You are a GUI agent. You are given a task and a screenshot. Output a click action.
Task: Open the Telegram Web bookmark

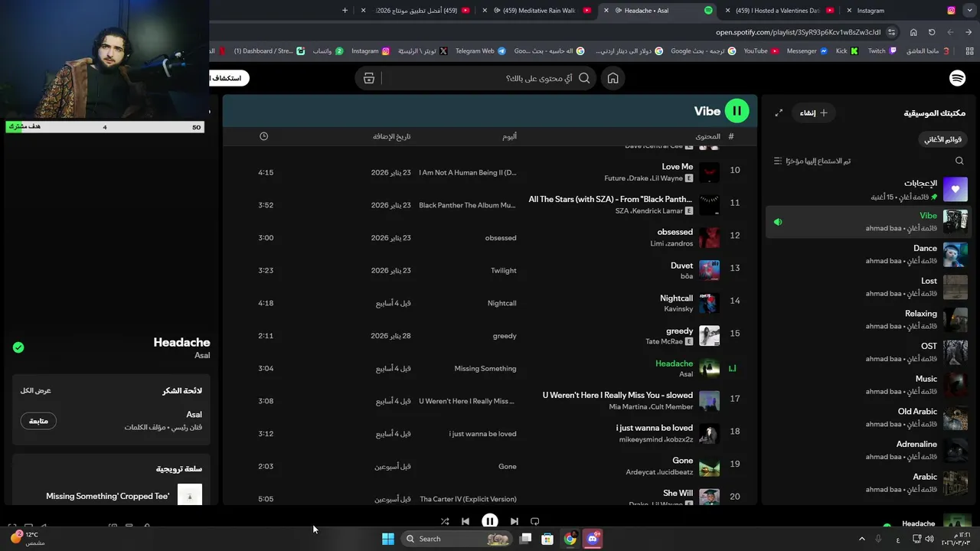pyautogui.click(x=480, y=51)
